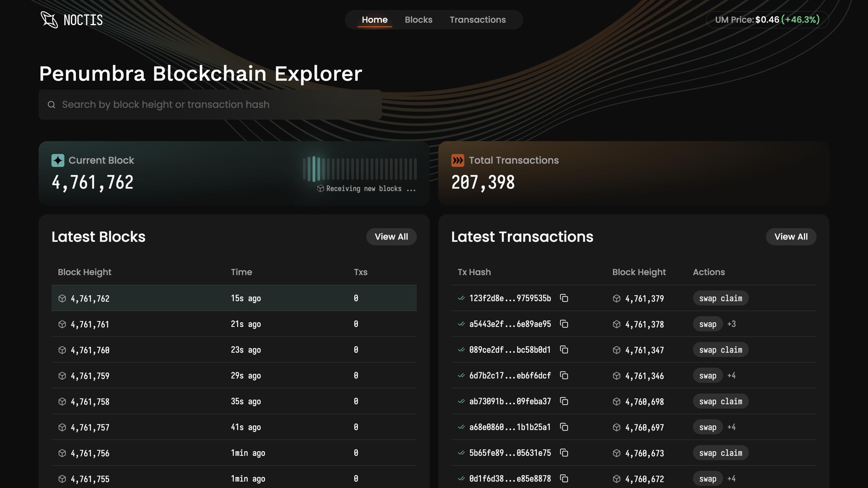Viewport: 868px width, 488px height.
Task: Copy the 5b65fe89...05631e75 transaction hash
Action: (x=564, y=453)
